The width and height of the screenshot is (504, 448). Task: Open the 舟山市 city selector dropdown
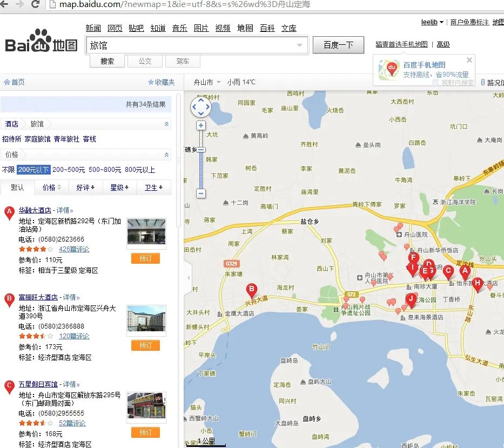(x=207, y=82)
